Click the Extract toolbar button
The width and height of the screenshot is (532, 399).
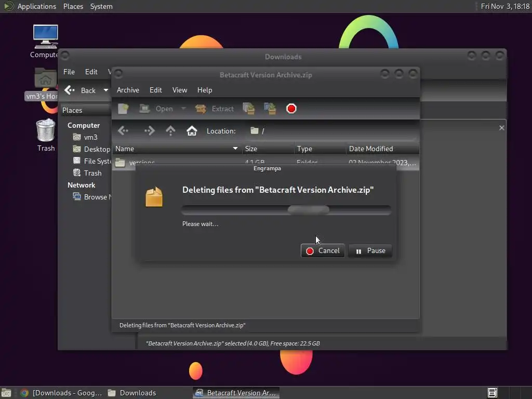pyautogui.click(x=215, y=109)
